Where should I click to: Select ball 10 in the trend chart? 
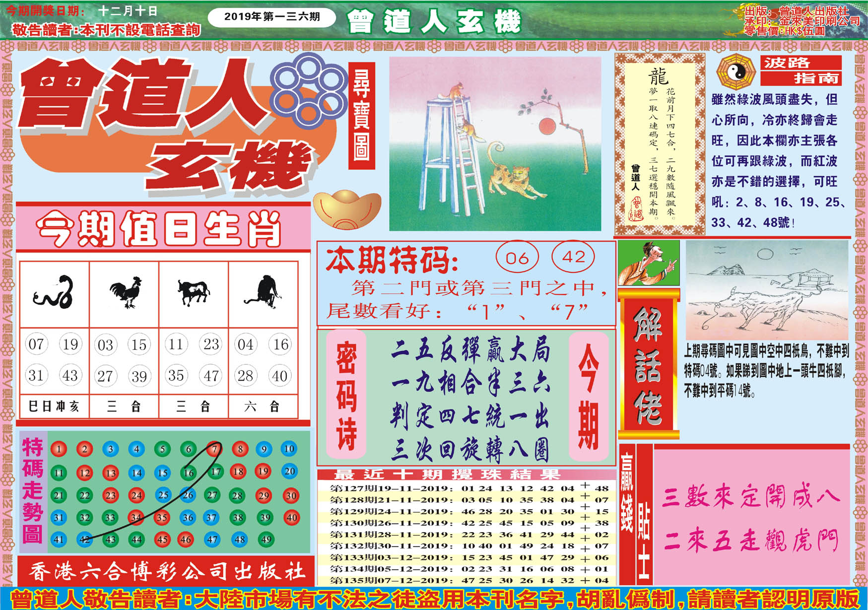coord(289,449)
